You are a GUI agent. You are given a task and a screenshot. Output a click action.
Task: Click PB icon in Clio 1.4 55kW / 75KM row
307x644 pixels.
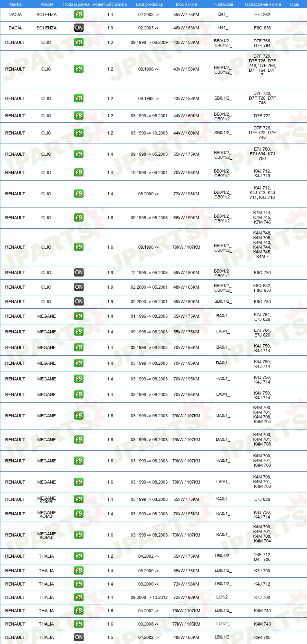click(x=79, y=154)
